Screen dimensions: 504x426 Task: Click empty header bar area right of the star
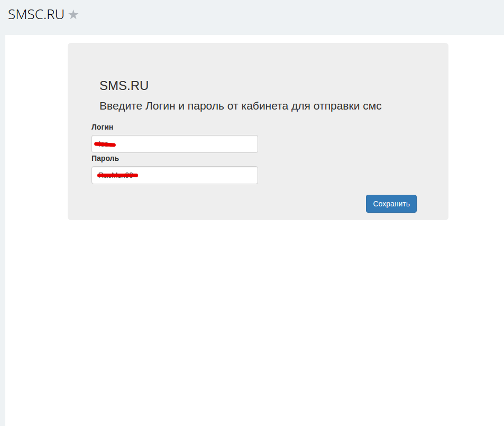tap(289, 16)
